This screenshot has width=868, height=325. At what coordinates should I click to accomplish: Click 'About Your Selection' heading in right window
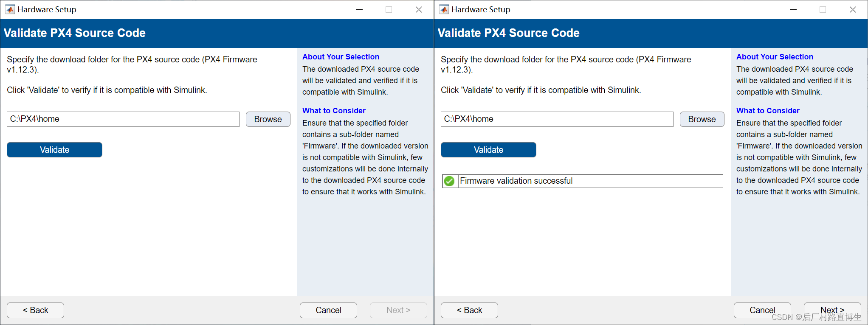(x=775, y=57)
